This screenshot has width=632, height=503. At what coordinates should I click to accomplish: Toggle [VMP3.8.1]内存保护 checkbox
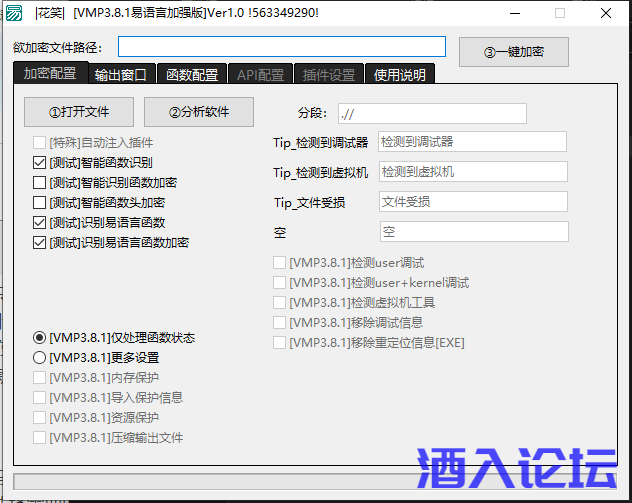(x=39, y=378)
